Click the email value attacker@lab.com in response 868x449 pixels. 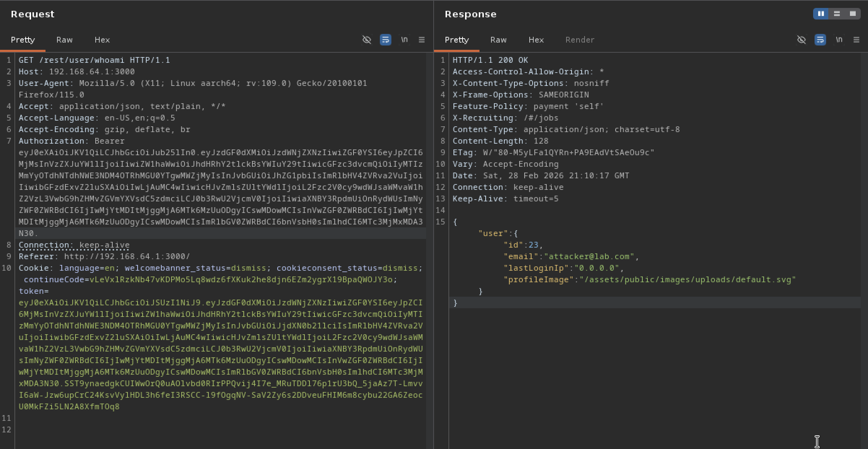[589, 256]
